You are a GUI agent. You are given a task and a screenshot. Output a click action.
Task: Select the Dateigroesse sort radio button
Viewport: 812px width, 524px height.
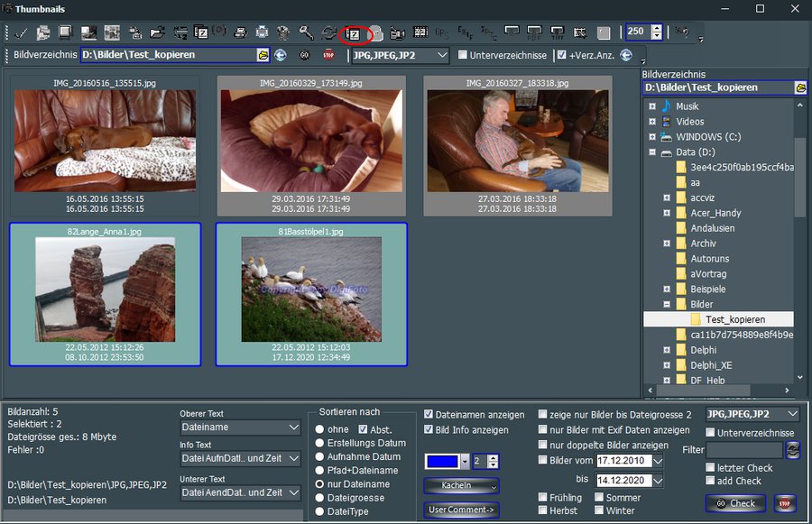[x=319, y=498]
